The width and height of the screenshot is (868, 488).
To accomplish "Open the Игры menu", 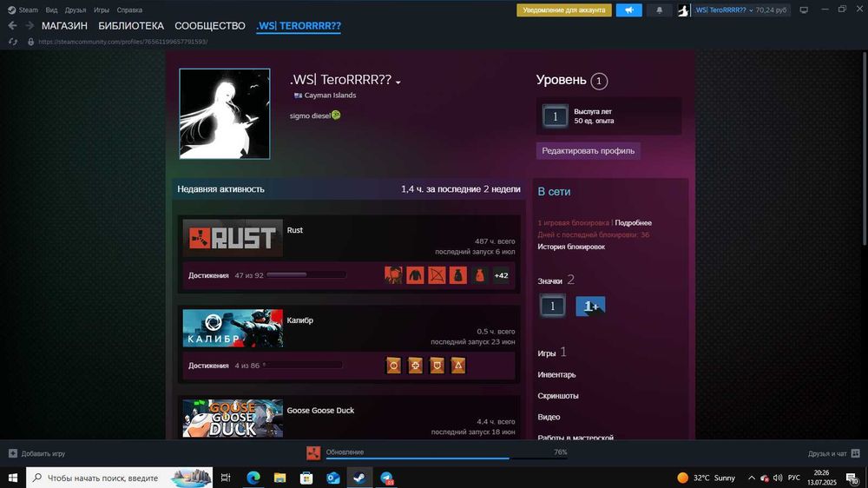I will (x=102, y=10).
